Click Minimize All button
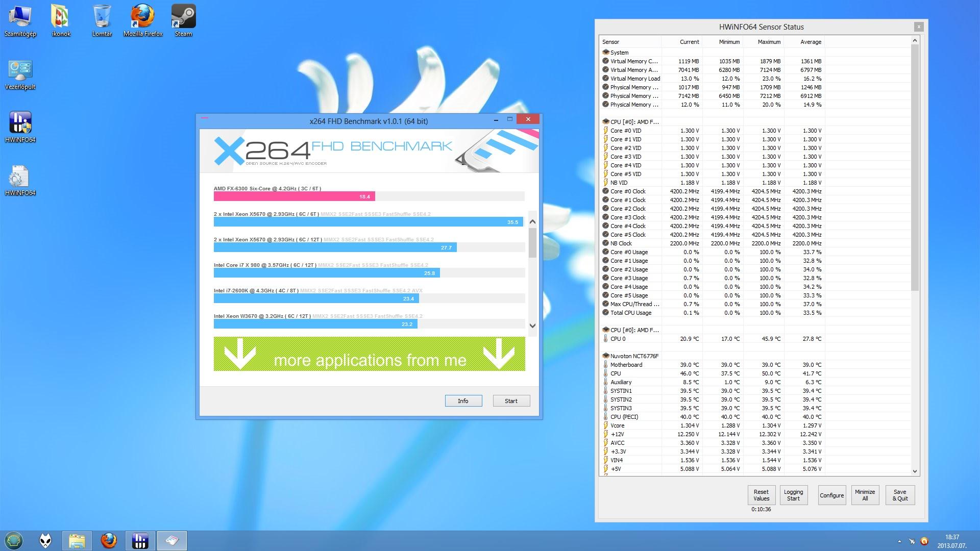 pos(865,495)
